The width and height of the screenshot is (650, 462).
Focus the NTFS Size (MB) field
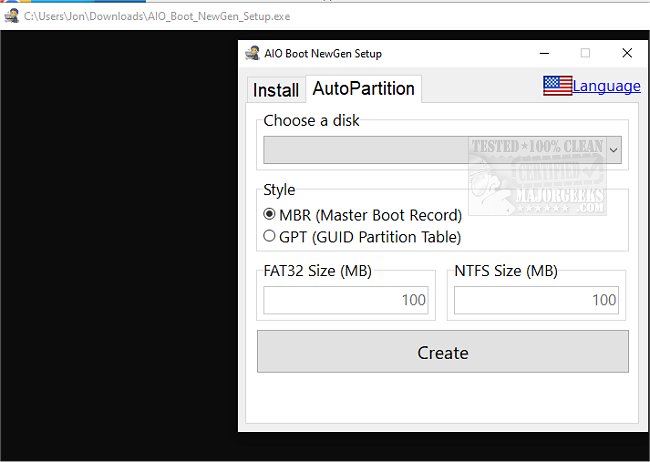click(x=536, y=300)
